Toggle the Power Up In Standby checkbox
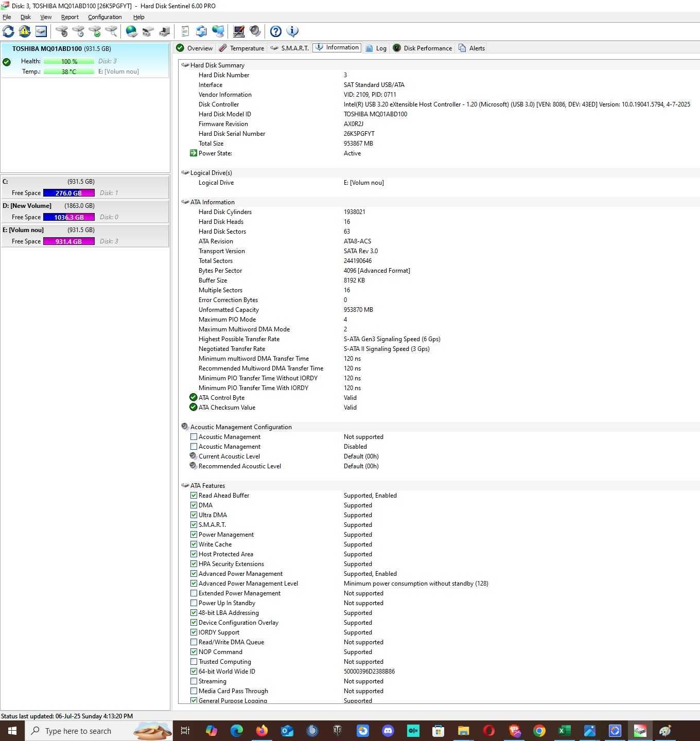Screen dimensions: 700x741 pos(194,603)
